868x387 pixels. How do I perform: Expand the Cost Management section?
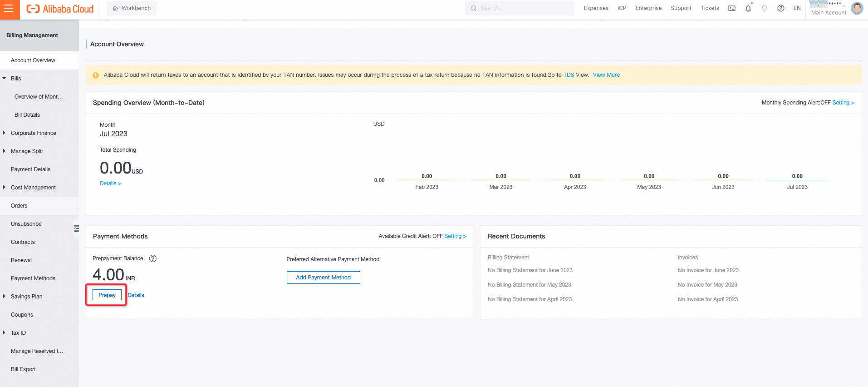pyautogui.click(x=5, y=187)
